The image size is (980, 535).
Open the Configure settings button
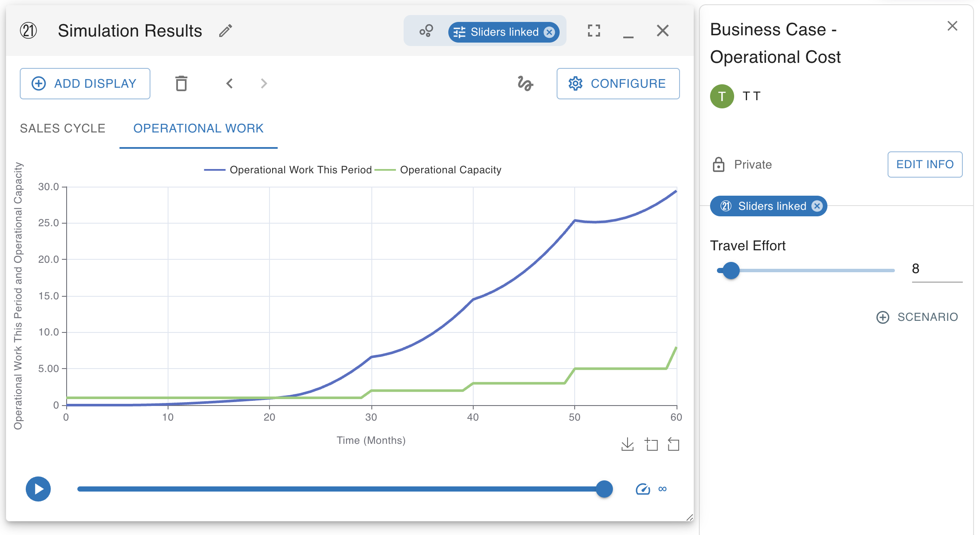(x=618, y=83)
